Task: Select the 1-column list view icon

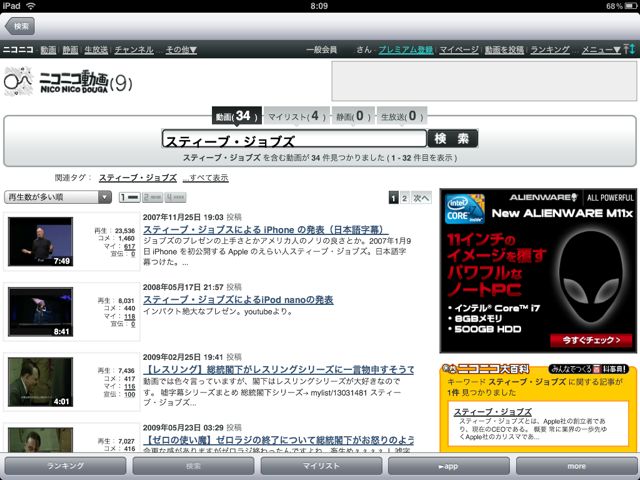Action: pos(129,198)
